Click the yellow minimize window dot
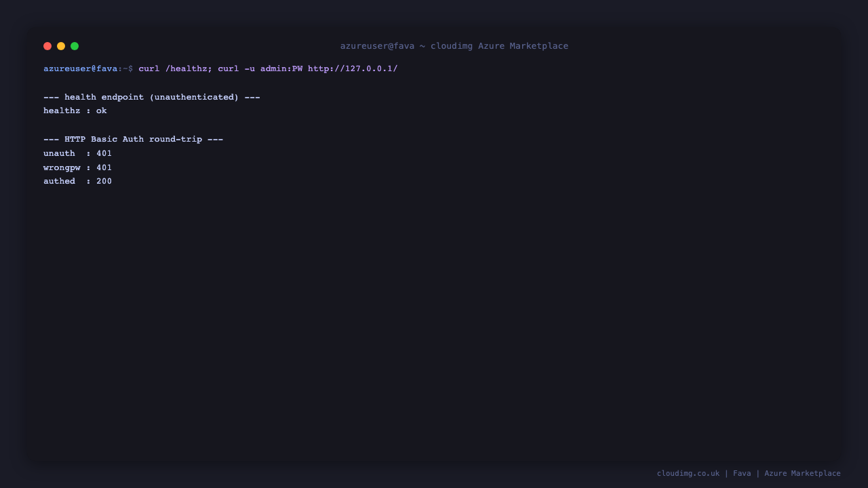868x488 pixels. [x=61, y=46]
